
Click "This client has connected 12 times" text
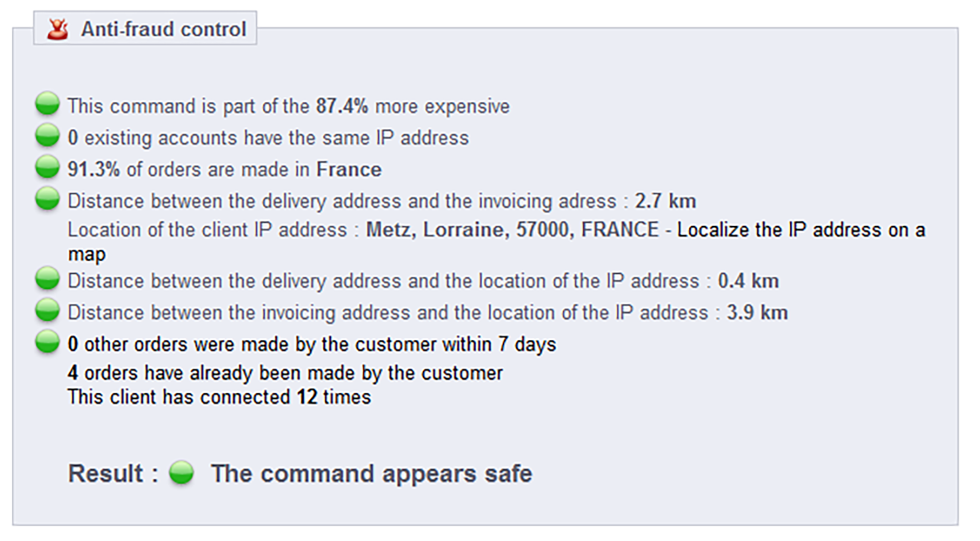219,397
